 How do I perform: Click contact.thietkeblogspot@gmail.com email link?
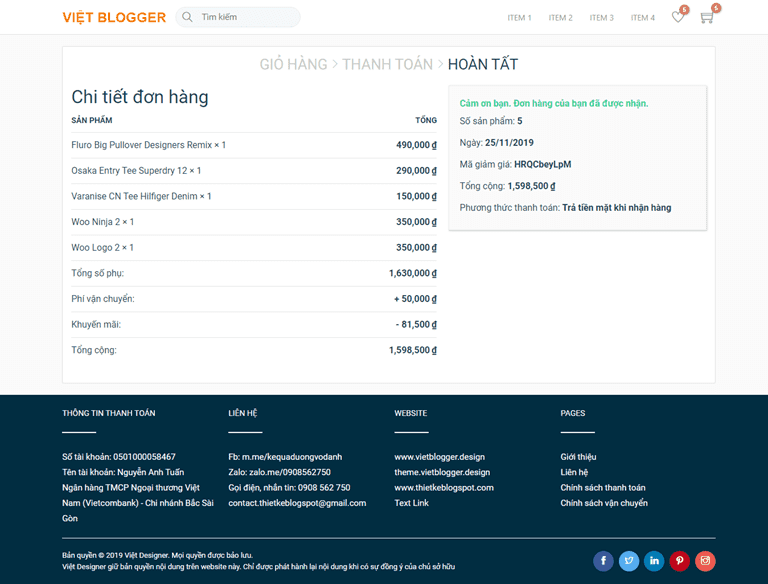click(x=297, y=503)
